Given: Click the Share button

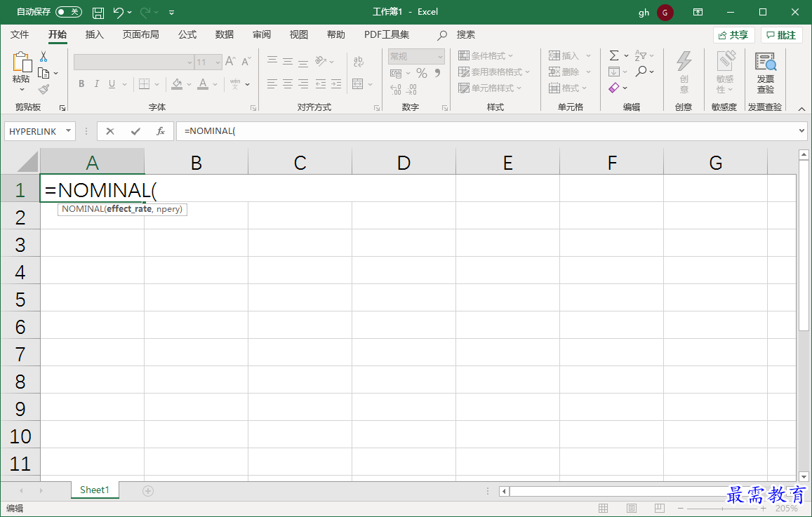Looking at the screenshot, I should coord(734,35).
